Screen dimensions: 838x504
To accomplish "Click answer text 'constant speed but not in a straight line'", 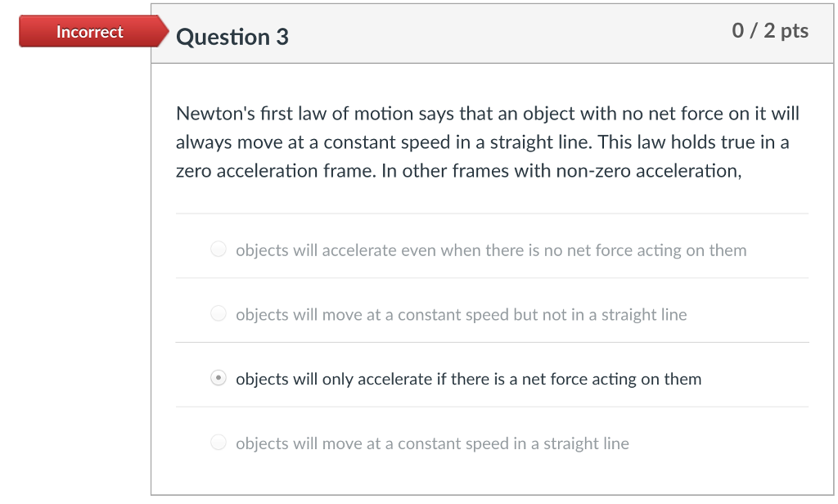I will [543, 314].
